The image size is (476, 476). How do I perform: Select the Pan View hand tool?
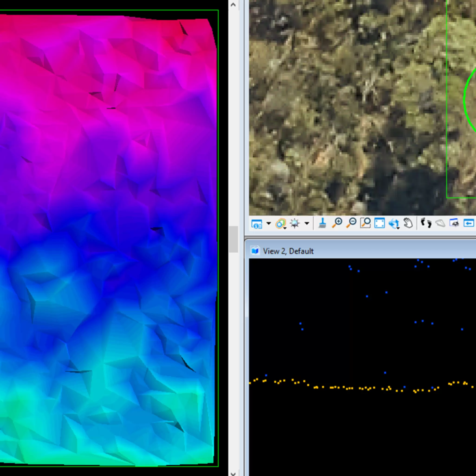click(408, 223)
